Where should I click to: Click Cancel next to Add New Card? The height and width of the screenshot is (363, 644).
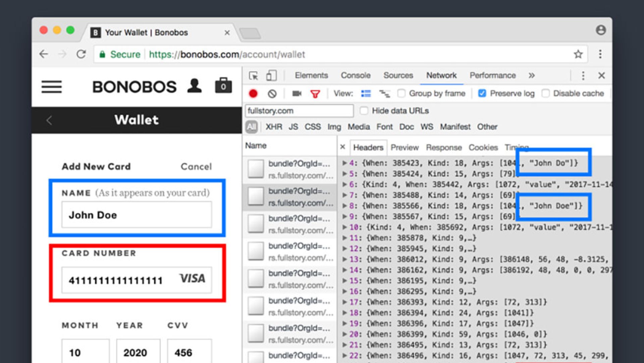click(x=196, y=167)
